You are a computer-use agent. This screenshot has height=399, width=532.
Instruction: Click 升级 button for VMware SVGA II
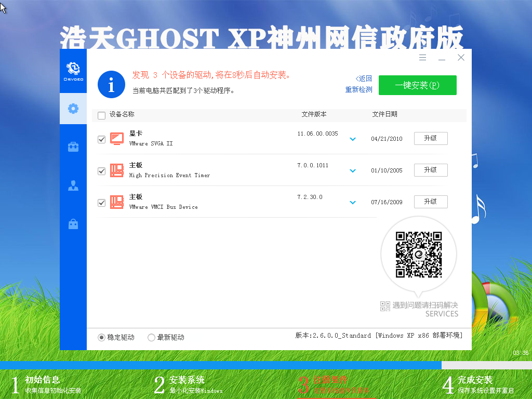pos(431,138)
